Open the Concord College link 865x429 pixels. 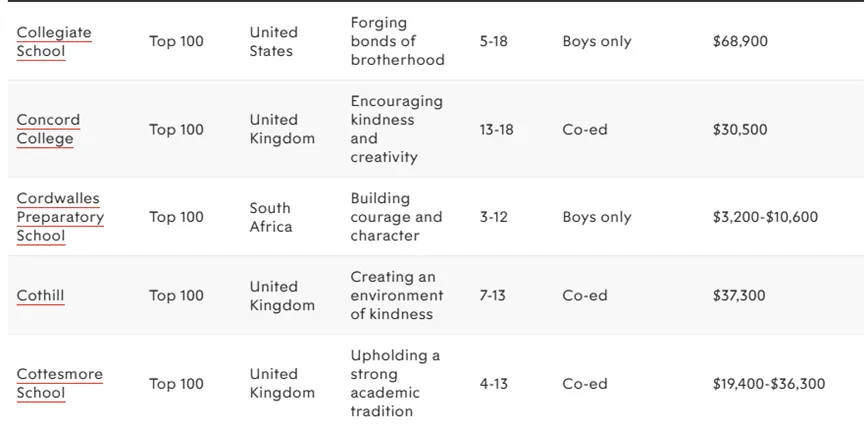click(x=49, y=130)
